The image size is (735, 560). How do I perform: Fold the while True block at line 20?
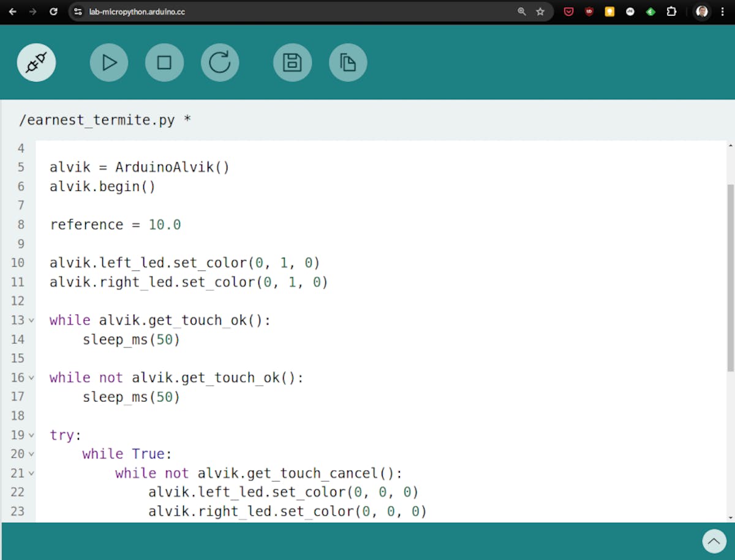pyautogui.click(x=31, y=454)
